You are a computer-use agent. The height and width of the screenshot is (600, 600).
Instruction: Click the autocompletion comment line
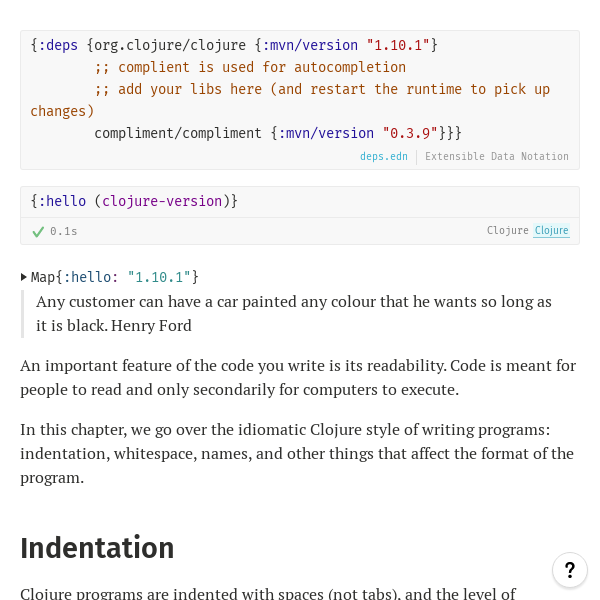[x=250, y=67]
